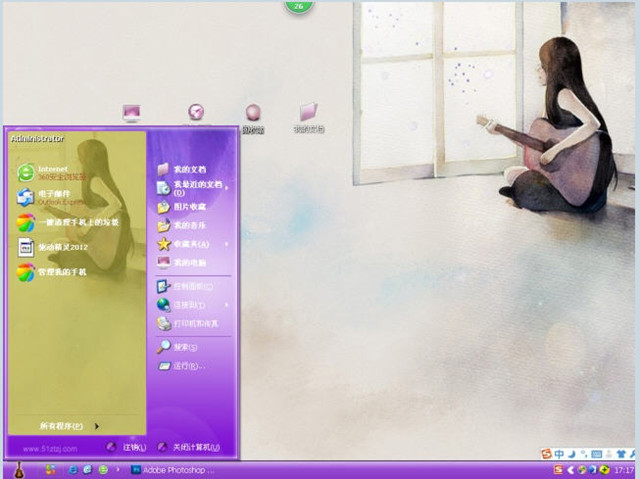Click the blue arrow tray icon

[592, 470]
